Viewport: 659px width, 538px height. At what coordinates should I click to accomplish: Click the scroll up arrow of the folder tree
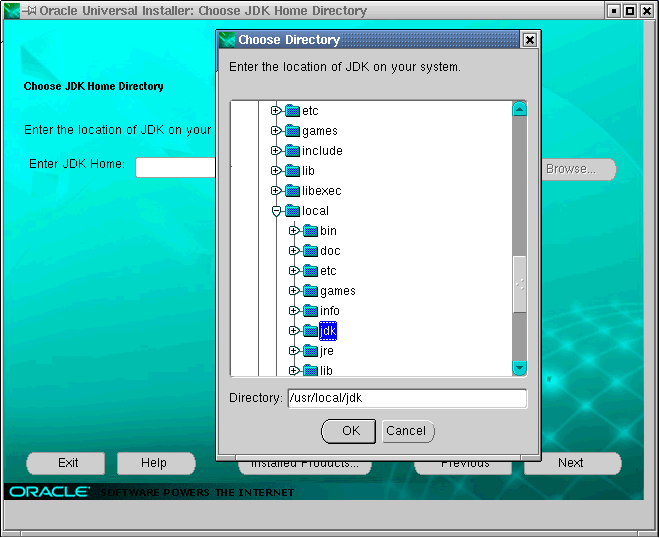click(x=519, y=109)
